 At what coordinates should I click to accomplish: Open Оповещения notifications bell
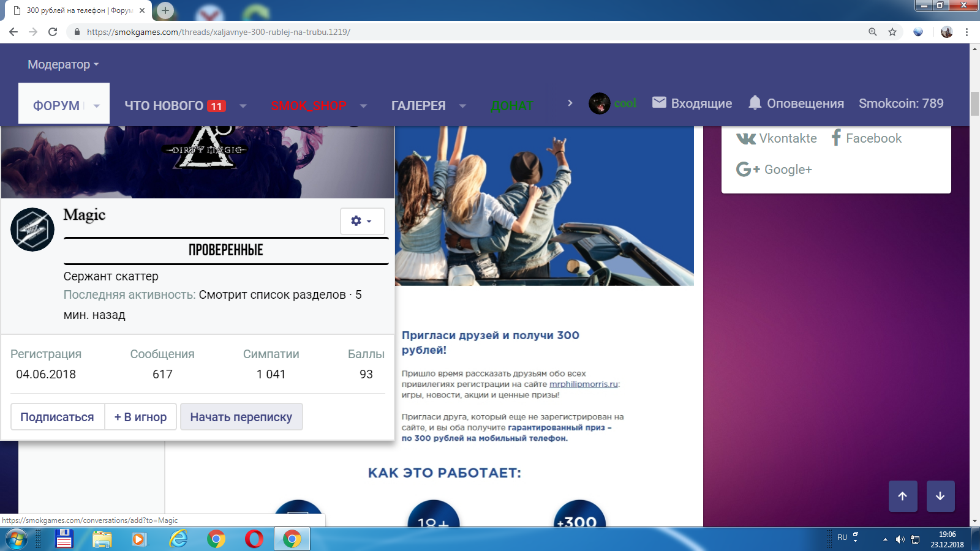(x=796, y=103)
